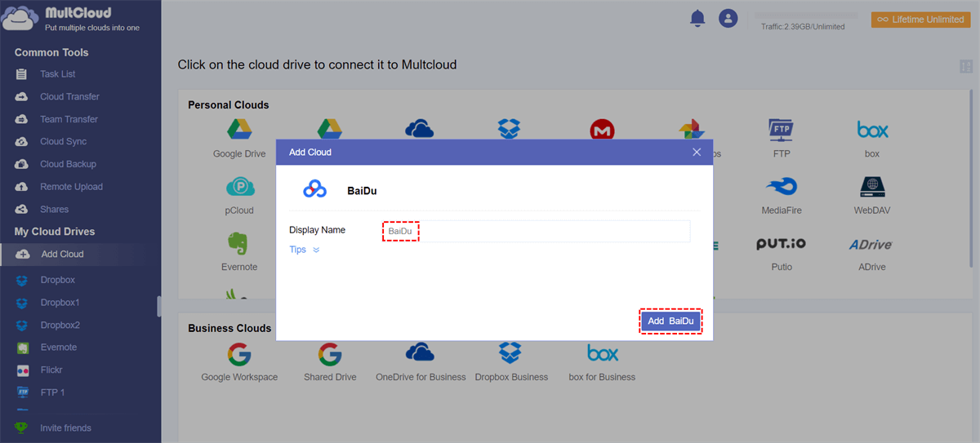Expand the Tips section
This screenshot has height=443, width=980.
click(x=305, y=250)
